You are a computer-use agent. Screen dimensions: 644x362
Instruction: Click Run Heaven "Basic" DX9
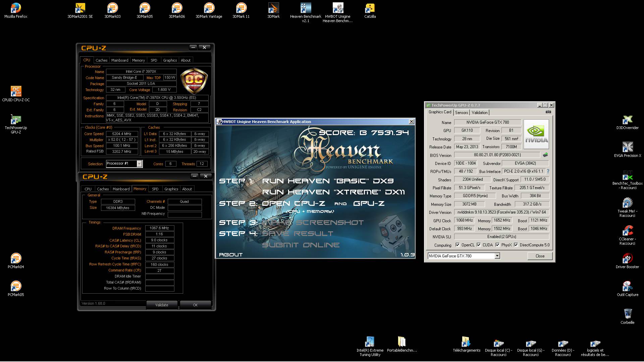click(x=328, y=181)
